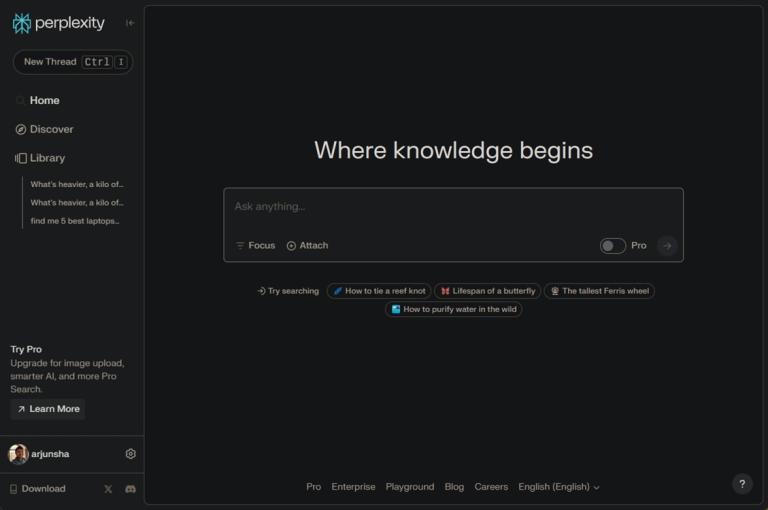Collapse the sidebar with the arrow icon
768x510 pixels.
tap(130, 23)
